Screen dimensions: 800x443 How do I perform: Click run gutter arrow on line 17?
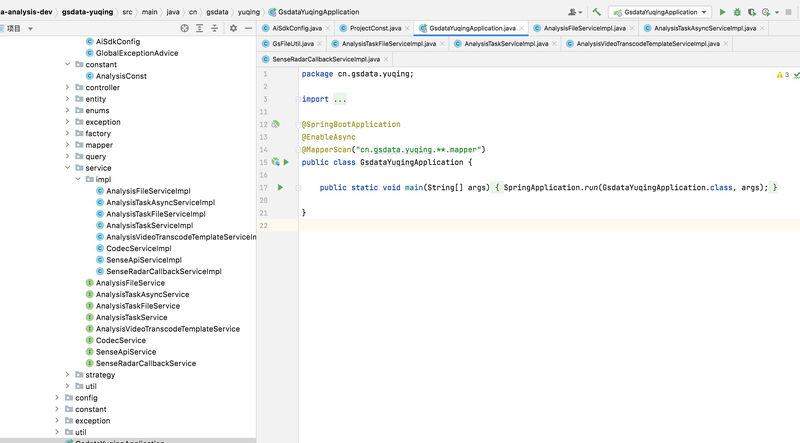pyautogui.click(x=280, y=188)
